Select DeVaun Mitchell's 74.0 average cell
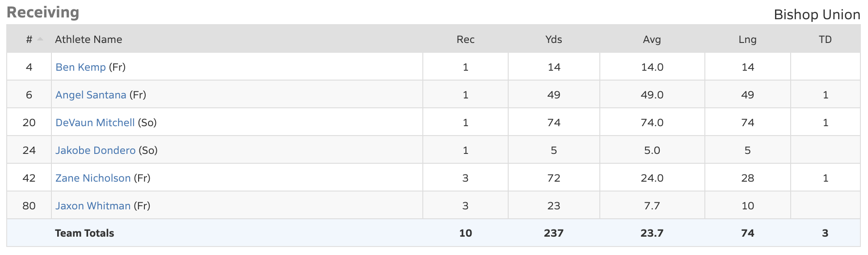 point(652,123)
